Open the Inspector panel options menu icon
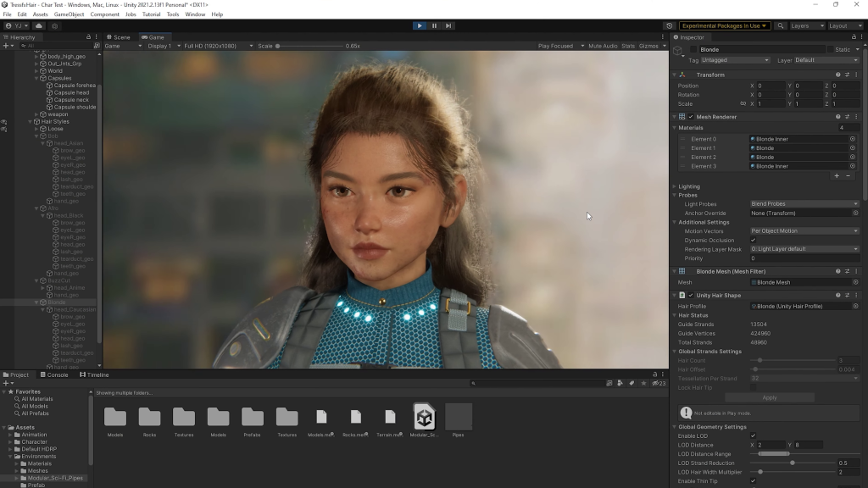Image resolution: width=868 pixels, height=488 pixels. (x=862, y=37)
